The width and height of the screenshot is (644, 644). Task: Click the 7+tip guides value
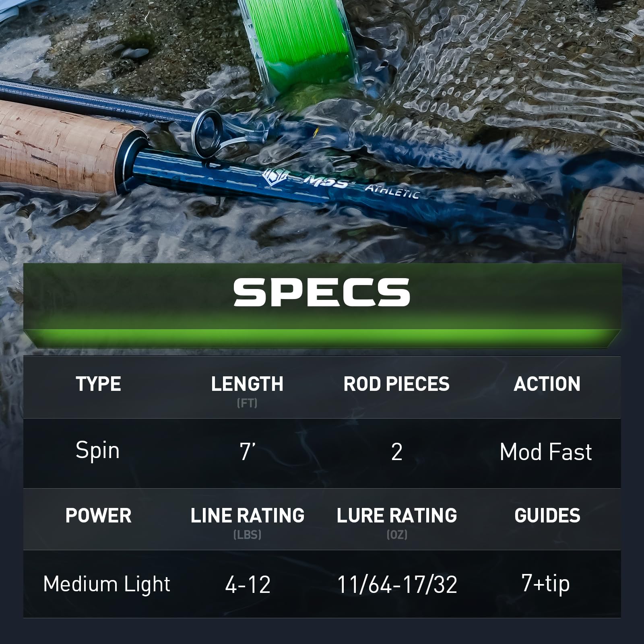coord(546,583)
